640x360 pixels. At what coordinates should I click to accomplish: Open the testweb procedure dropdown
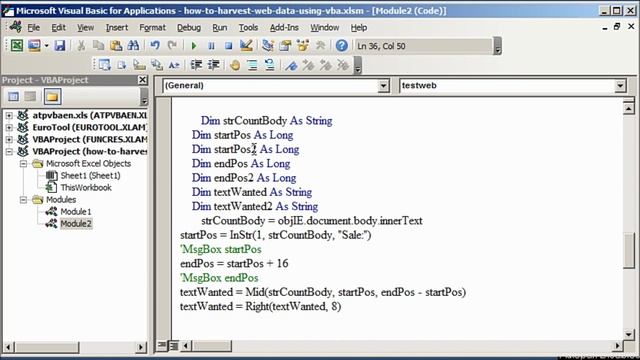click(x=620, y=86)
